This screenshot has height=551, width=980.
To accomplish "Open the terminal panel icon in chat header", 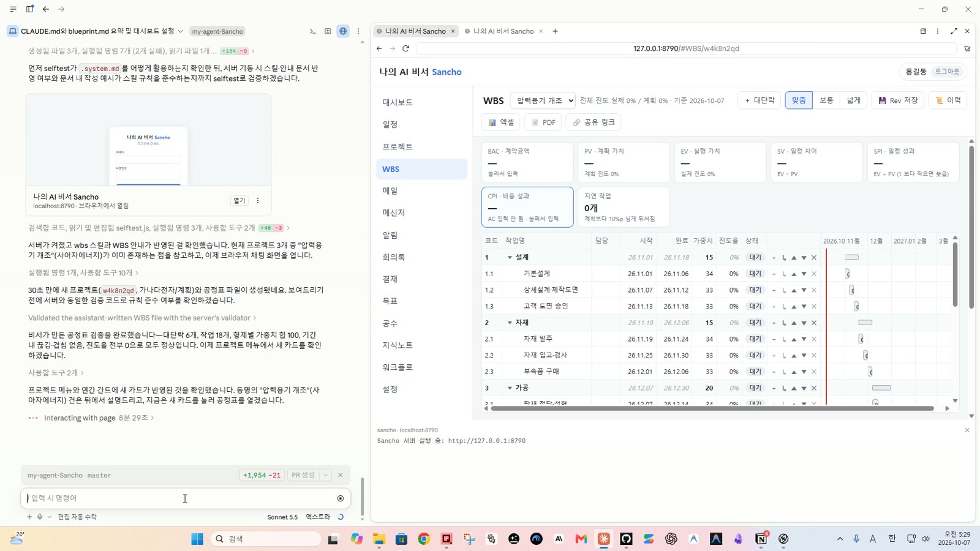I will pyautogui.click(x=312, y=31).
